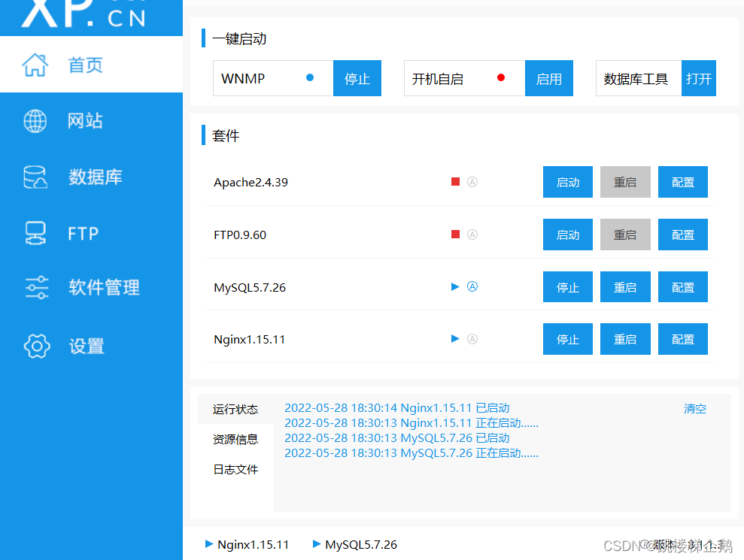Click the WNMP field
The height and width of the screenshot is (560, 744).
(273, 78)
